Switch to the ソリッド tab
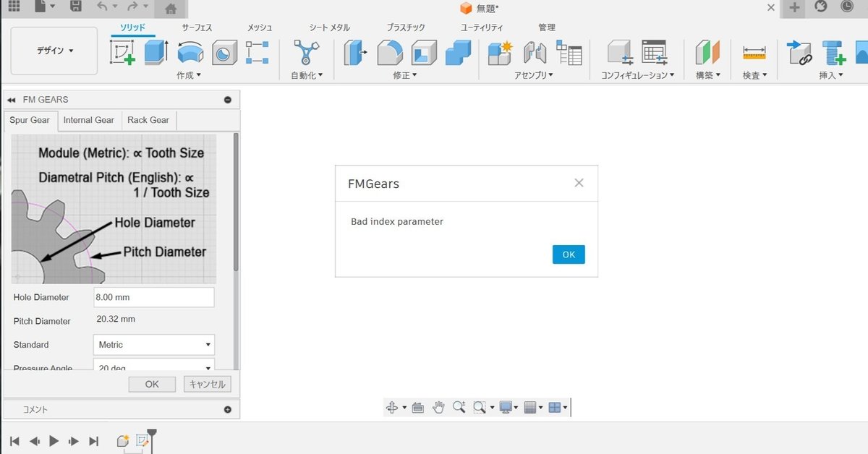Image resolution: width=868 pixels, height=454 pixels. 133,27
